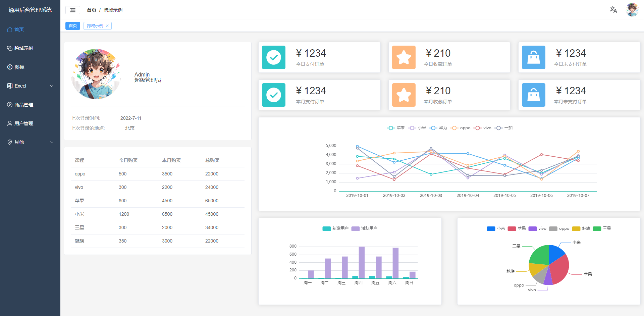Click the large Admin profile picture
The width and height of the screenshot is (644, 316).
pos(96,74)
